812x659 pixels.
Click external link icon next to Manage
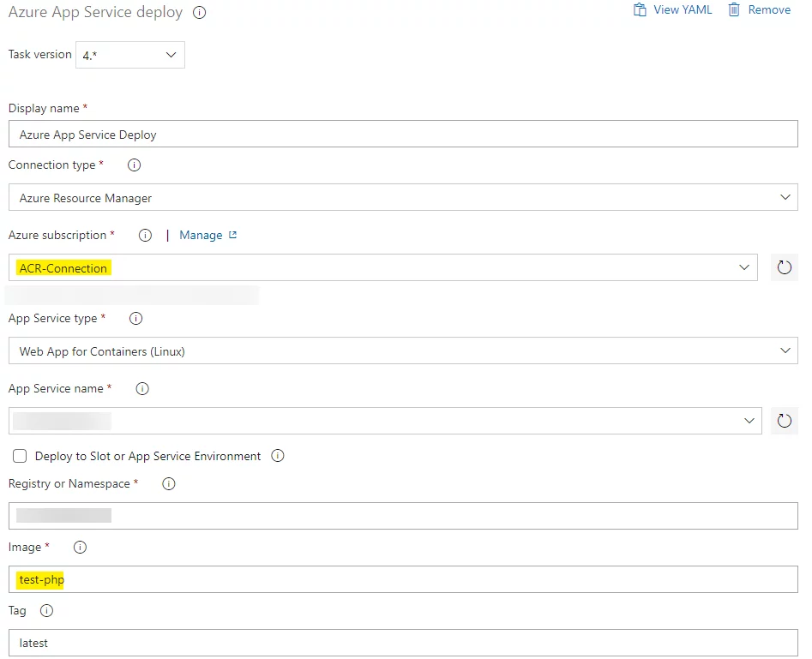(232, 235)
